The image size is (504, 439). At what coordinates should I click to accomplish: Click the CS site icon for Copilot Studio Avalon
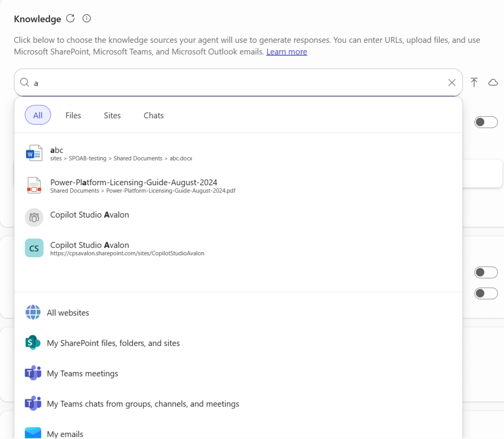click(x=34, y=248)
